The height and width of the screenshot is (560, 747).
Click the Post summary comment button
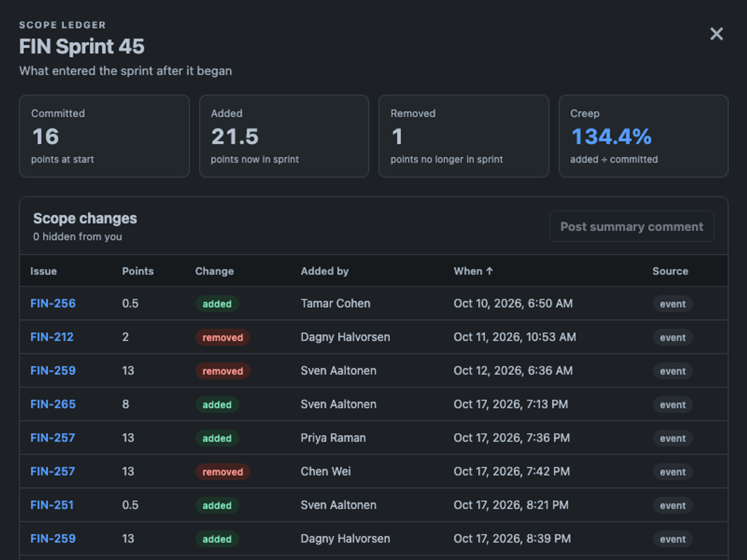[632, 226]
